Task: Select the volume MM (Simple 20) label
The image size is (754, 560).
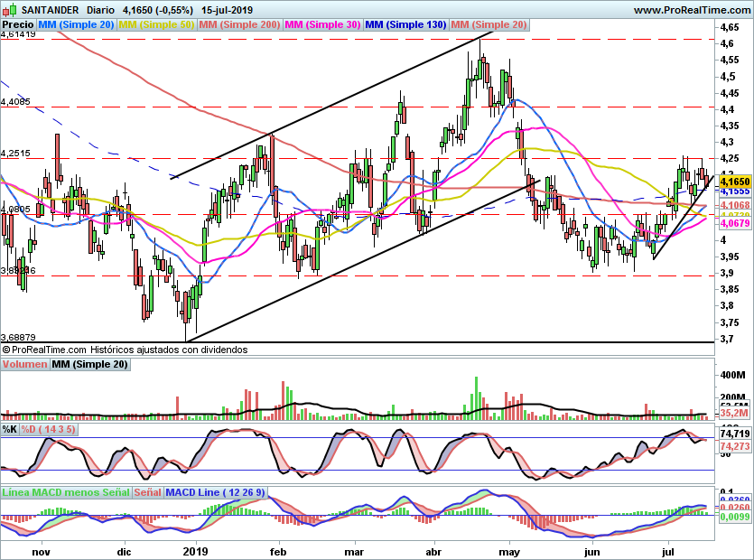Action: (90, 364)
